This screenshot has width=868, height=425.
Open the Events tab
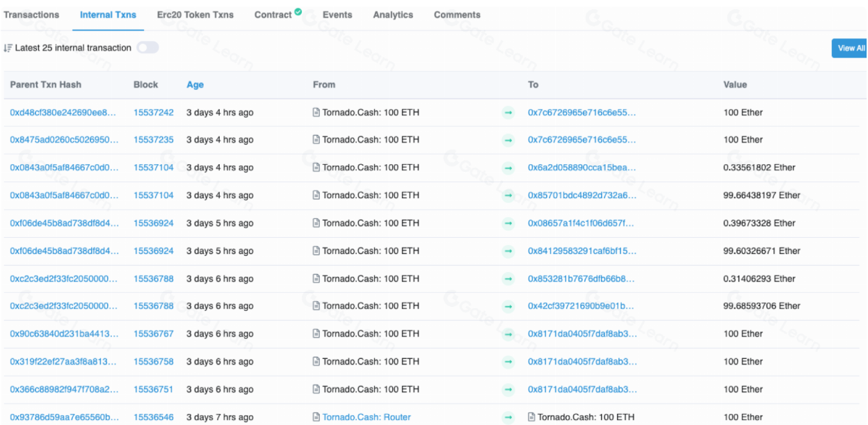(337, 15)
